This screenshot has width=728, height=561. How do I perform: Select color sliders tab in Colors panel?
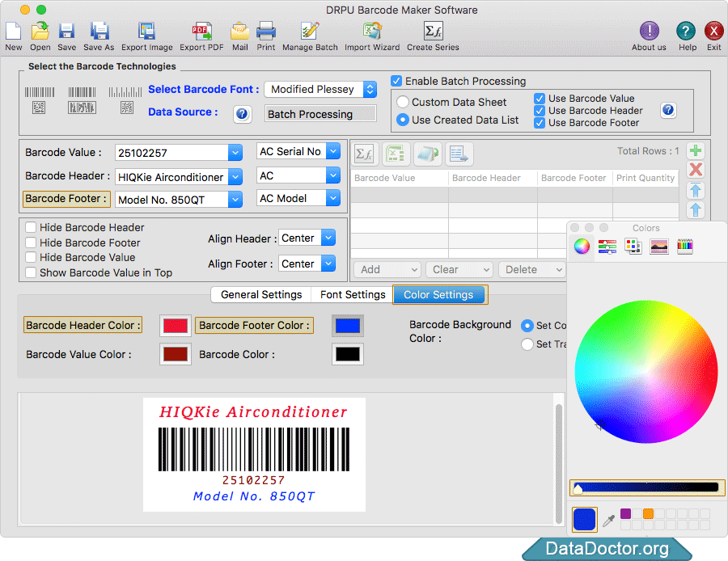607,247
